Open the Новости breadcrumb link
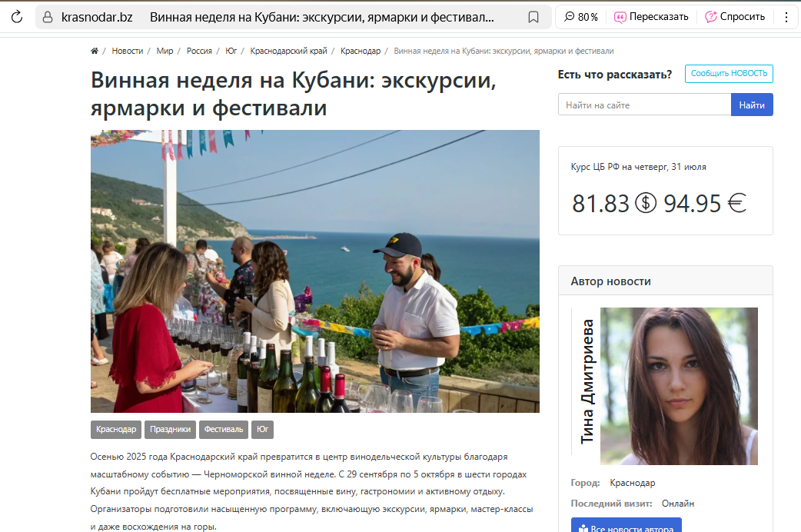 pos(128,50)
